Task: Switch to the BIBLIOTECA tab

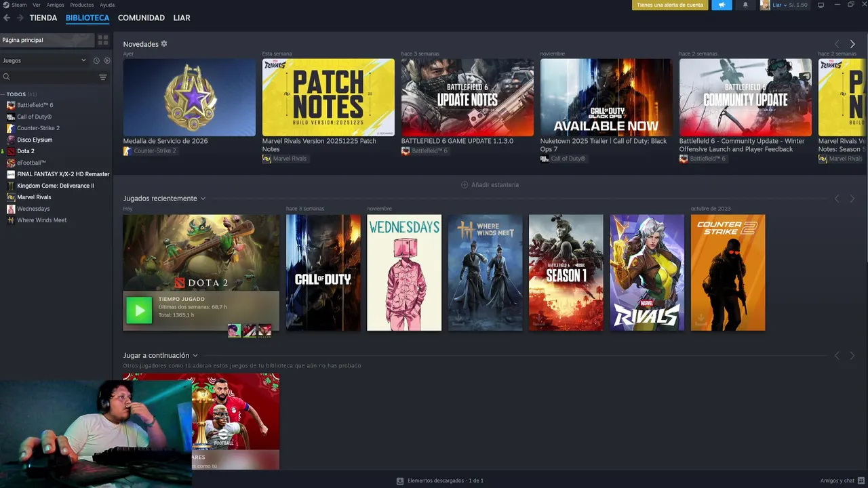Action: coord(87,18)
